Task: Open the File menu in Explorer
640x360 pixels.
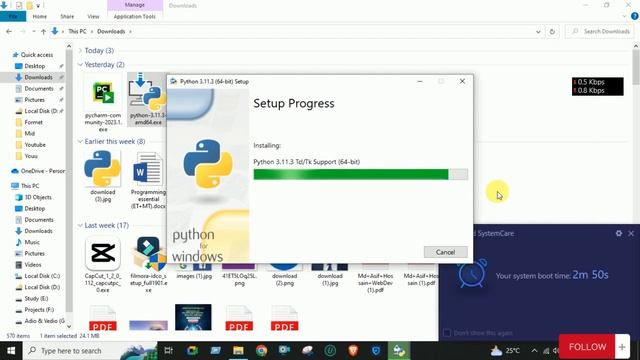Action: 13,16
